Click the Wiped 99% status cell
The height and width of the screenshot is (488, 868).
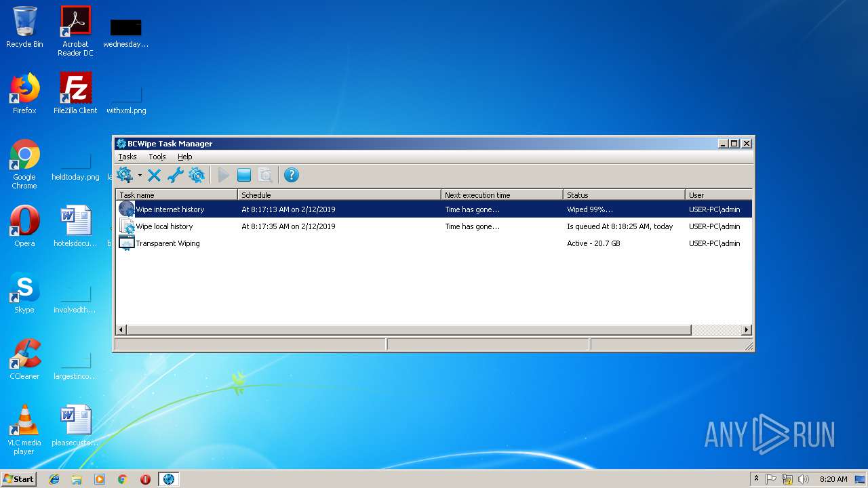point(590,209)
